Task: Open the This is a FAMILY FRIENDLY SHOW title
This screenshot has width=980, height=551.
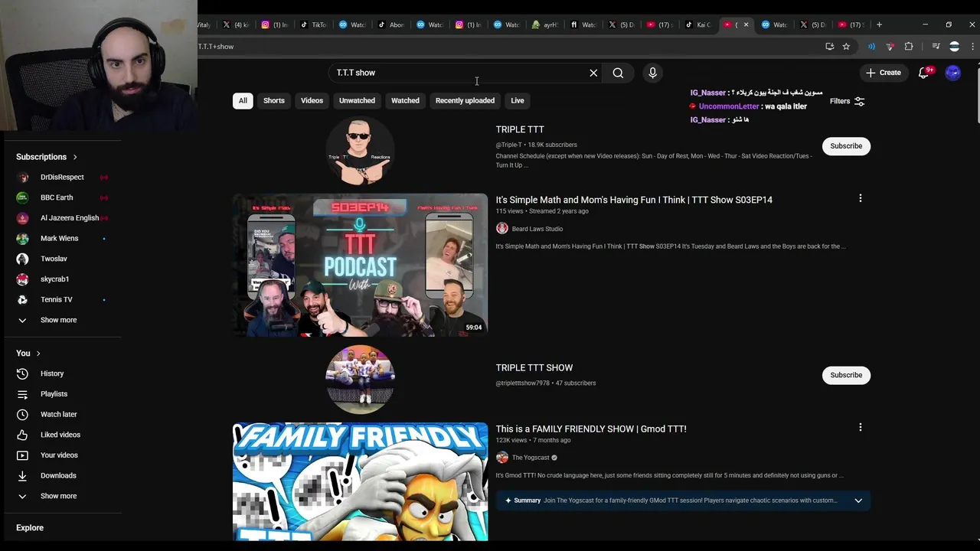Action: (x=591, y=429)
